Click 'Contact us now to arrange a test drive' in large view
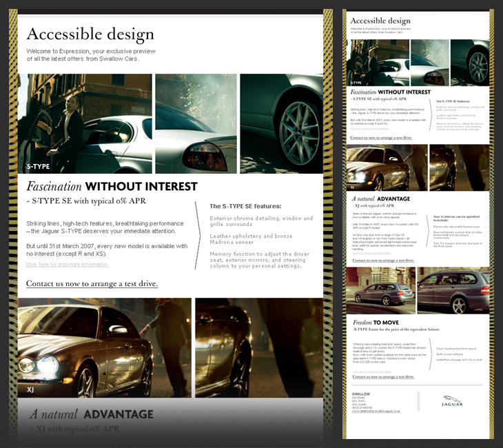Image resolution: width=503 pixels, height=448 pixels. click(92, 283)
